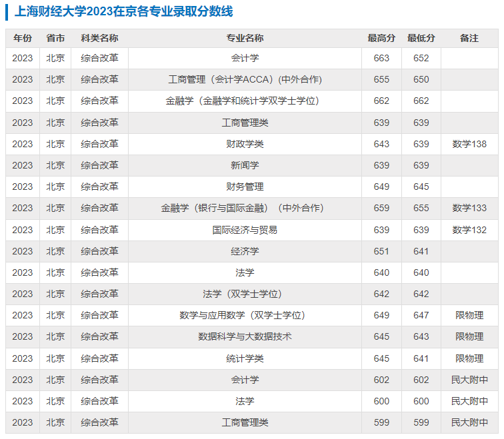The image size is (504, 439).
Task: Select the 法学（双学士学位）cell
Action: click(245, 294)
